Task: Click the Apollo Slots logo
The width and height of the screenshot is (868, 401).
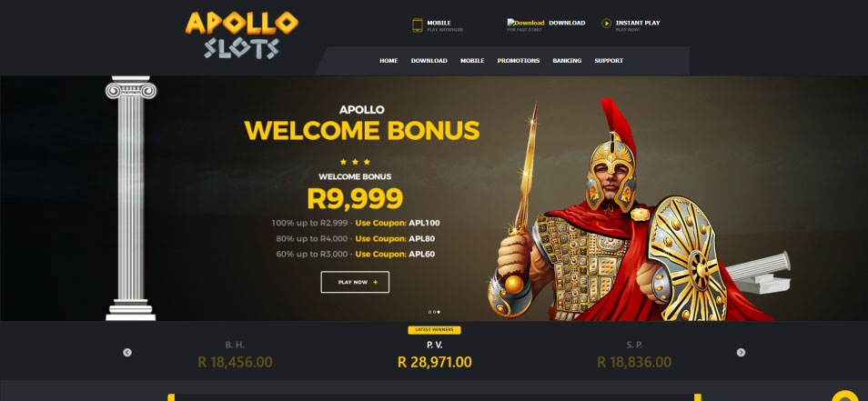Action: tap(241, 35)
